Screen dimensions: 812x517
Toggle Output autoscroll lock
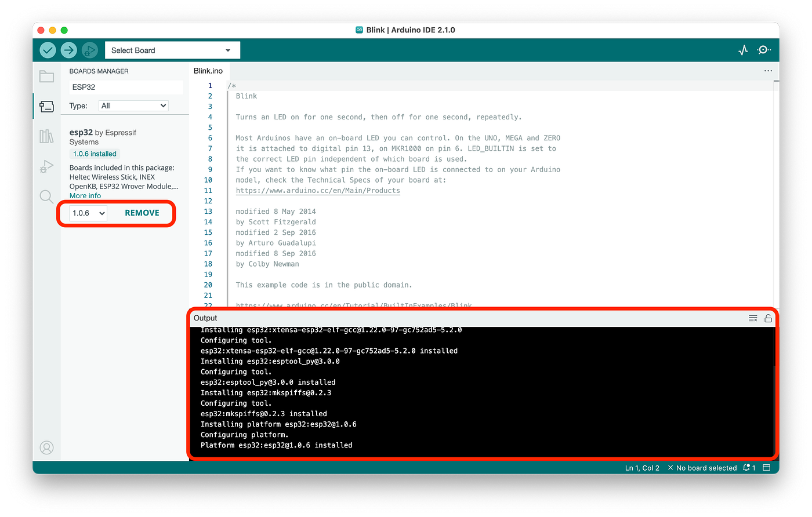pyautogui.click(x=768, y=318)
